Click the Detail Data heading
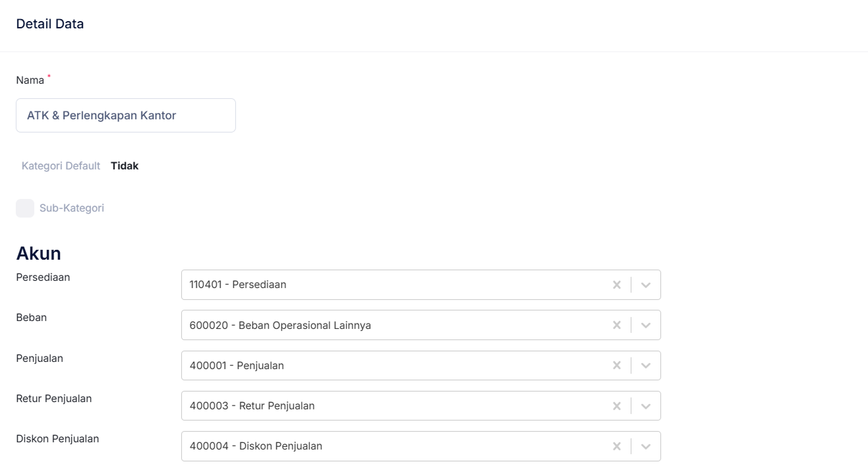The height and width of the screenshot is (466, 868). click(50, 24)
